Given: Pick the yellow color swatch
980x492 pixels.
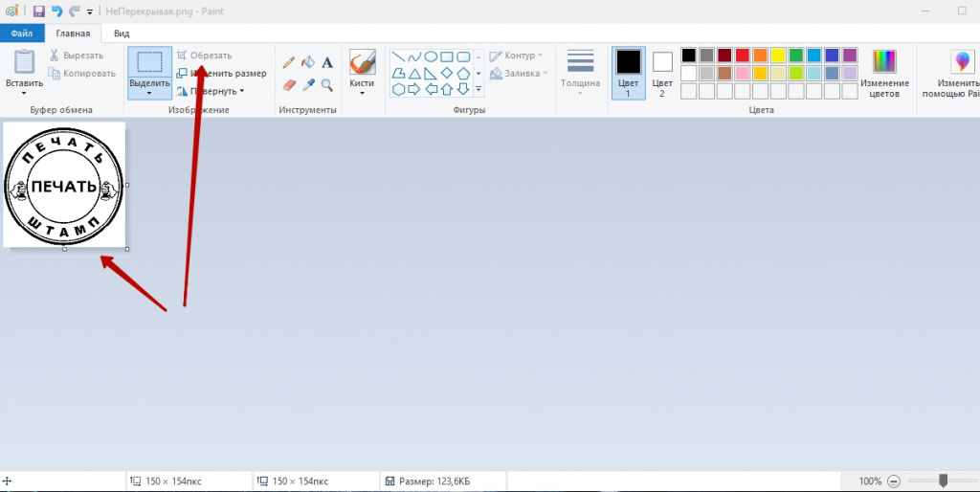Looking at the screenshot, I should pyautogui.click(x=778, y=55).
